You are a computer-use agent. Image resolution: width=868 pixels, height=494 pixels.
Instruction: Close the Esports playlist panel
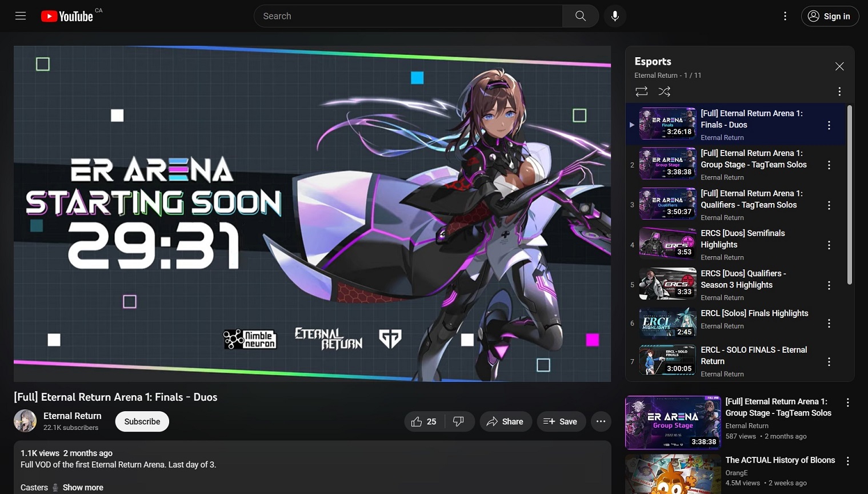click(839, 66)
